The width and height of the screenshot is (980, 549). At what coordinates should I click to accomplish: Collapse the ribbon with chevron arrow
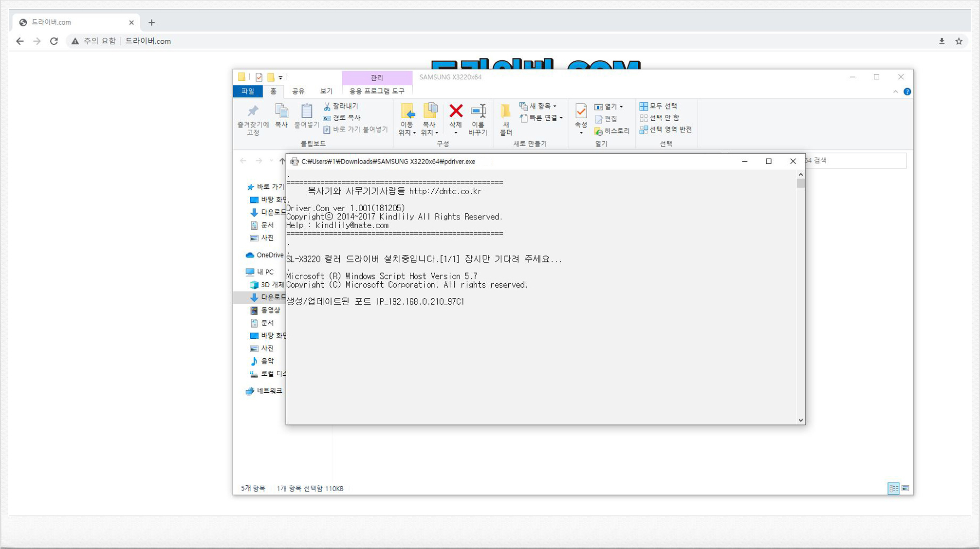point(895,91)
